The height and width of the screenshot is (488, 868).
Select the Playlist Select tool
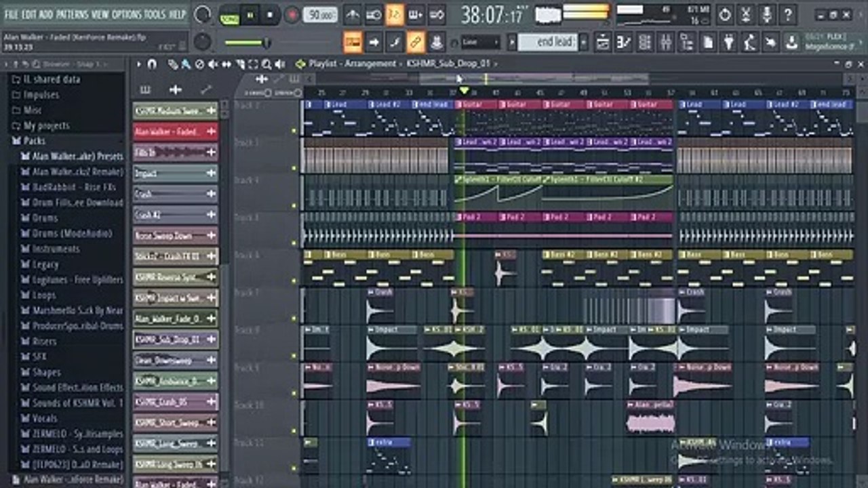(x=253, y=64)
